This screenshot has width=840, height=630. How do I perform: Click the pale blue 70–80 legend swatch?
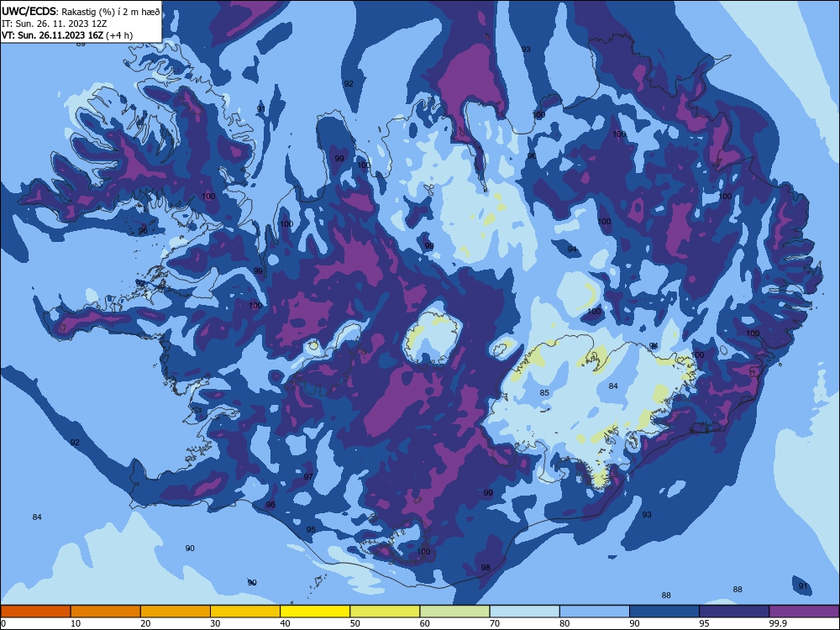524,612
